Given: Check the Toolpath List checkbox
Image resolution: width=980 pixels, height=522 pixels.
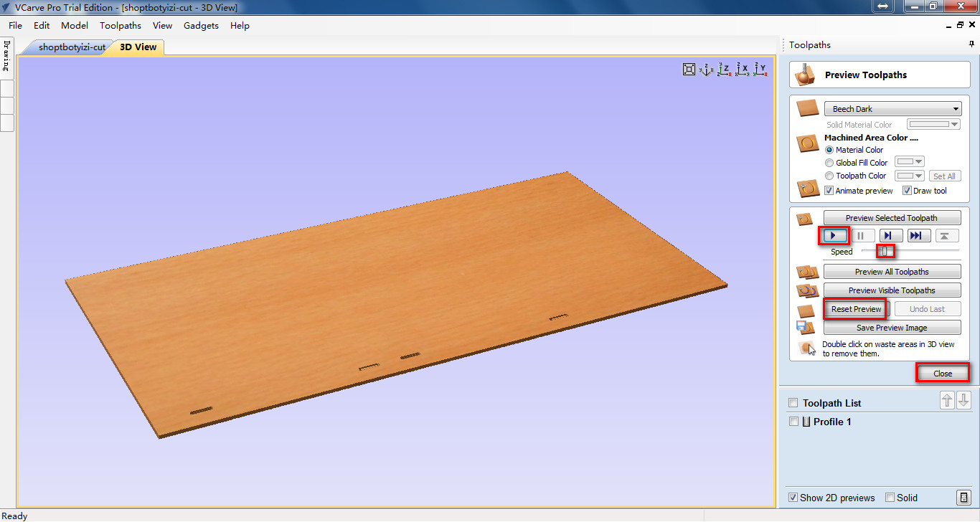Looking at the screenshot, I should tap(793, 403).
